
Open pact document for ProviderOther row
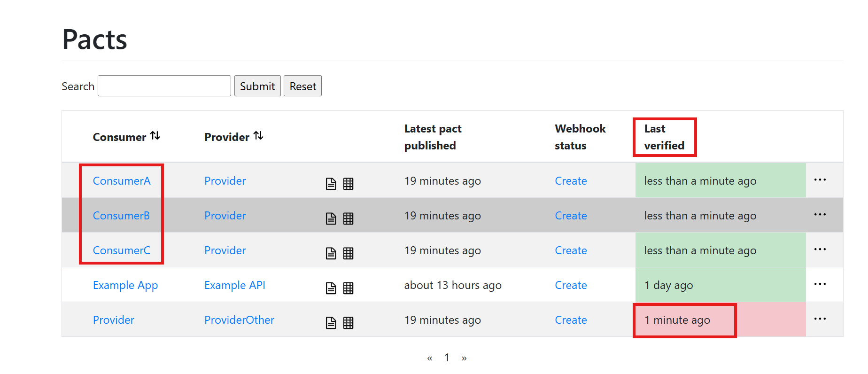pos(331,323)
